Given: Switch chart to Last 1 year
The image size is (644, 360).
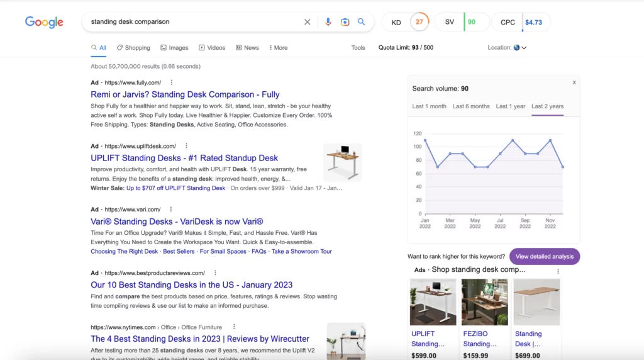Looking at the screenshot, I should pos(510,106).
